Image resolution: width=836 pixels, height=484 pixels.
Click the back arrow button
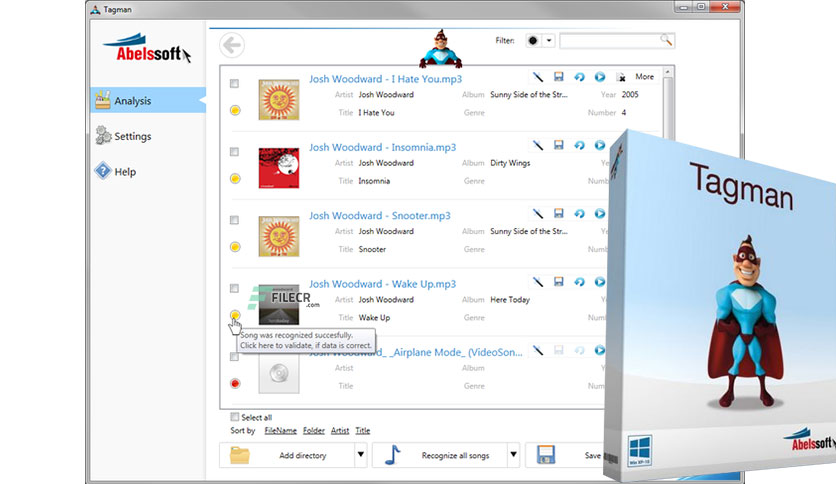point(232,45)
